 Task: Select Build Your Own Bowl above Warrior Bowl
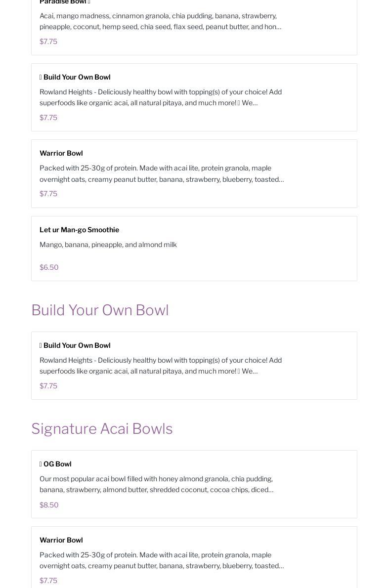tap(77, 77)
